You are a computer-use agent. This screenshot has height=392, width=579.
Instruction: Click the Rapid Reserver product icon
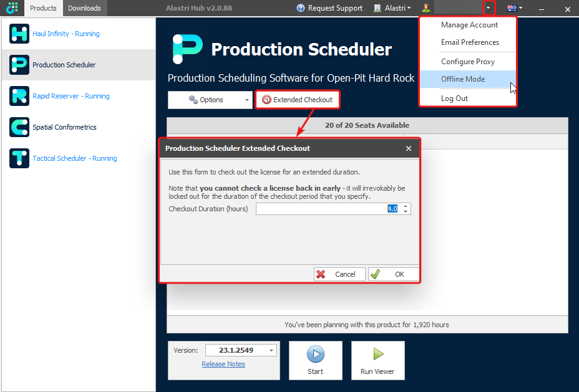[x=19, y=96]
